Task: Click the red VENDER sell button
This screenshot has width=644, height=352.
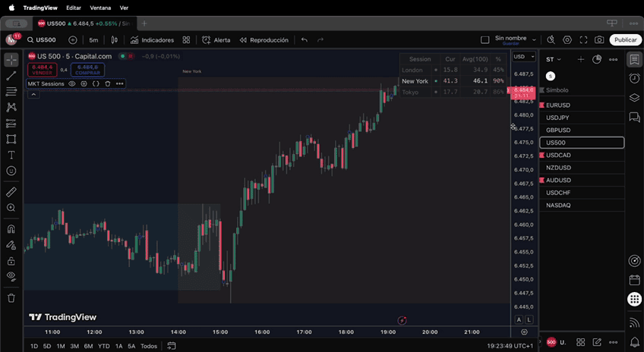Action: [x=43, y=69]
